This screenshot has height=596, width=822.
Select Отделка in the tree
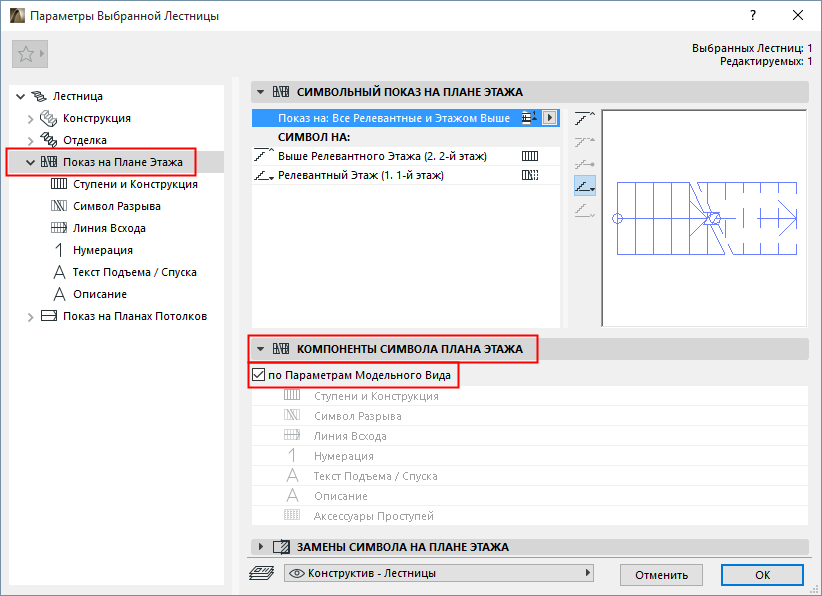tap(85, 140)
